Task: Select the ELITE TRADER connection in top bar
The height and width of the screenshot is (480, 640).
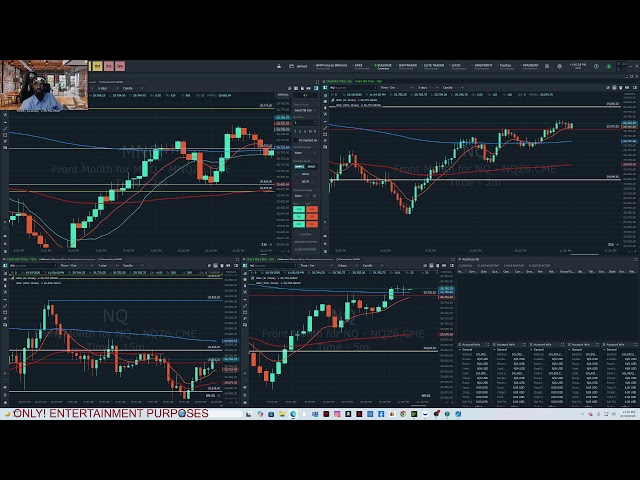Action: click(433, 66)
